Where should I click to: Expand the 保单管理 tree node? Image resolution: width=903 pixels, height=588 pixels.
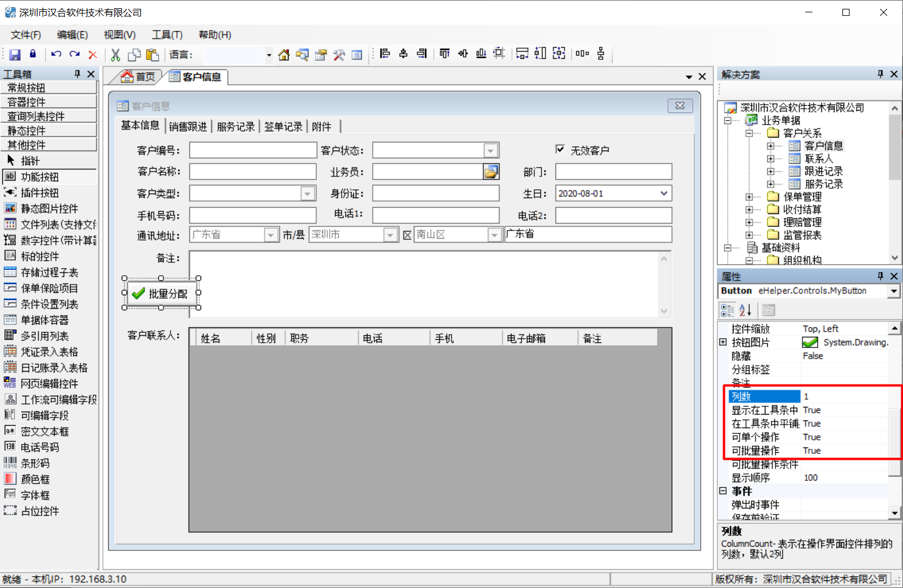(749, 197)
